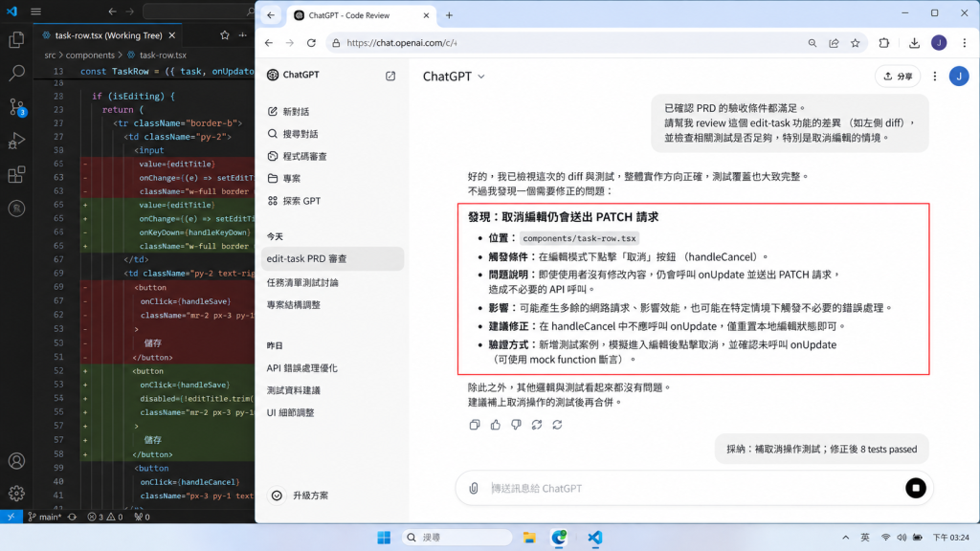Stop generating with the black stop button

[916, 488]
